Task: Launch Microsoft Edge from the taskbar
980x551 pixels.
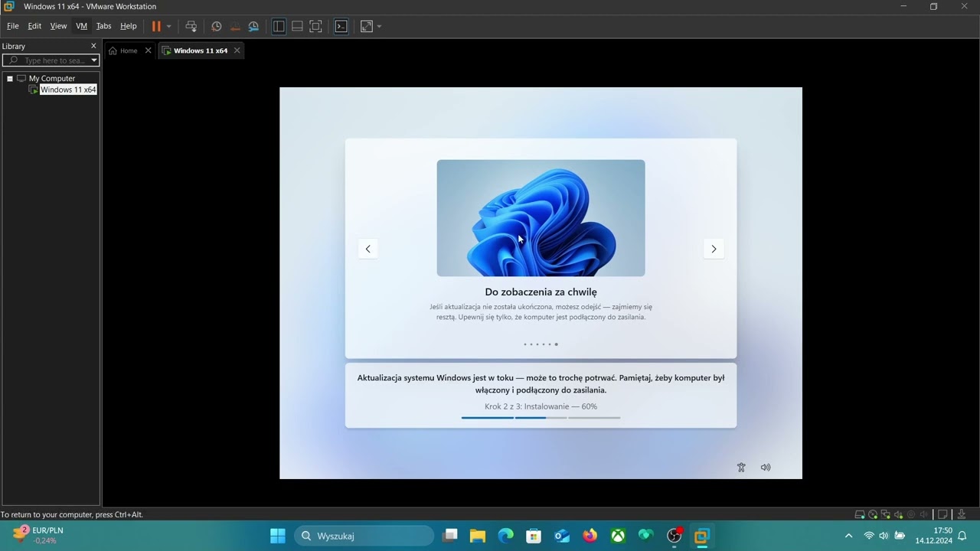Action: click(506, 536)
